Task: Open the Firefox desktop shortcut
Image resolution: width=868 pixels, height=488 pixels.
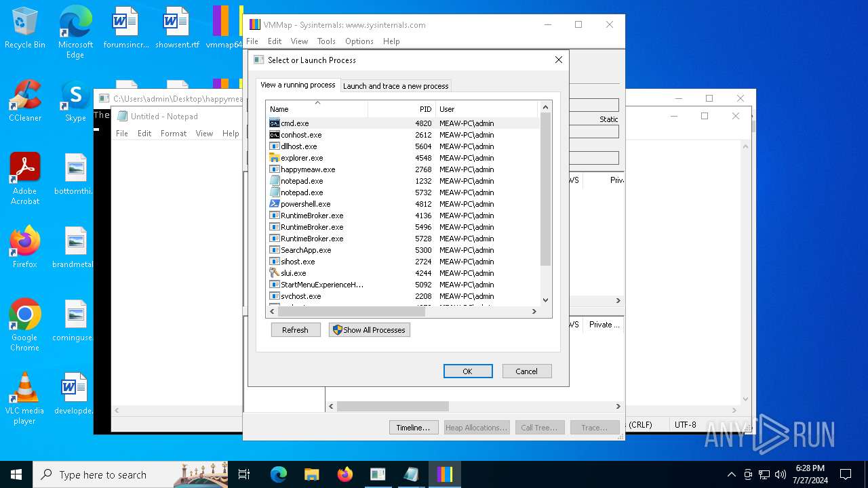Action: (25, 247)
